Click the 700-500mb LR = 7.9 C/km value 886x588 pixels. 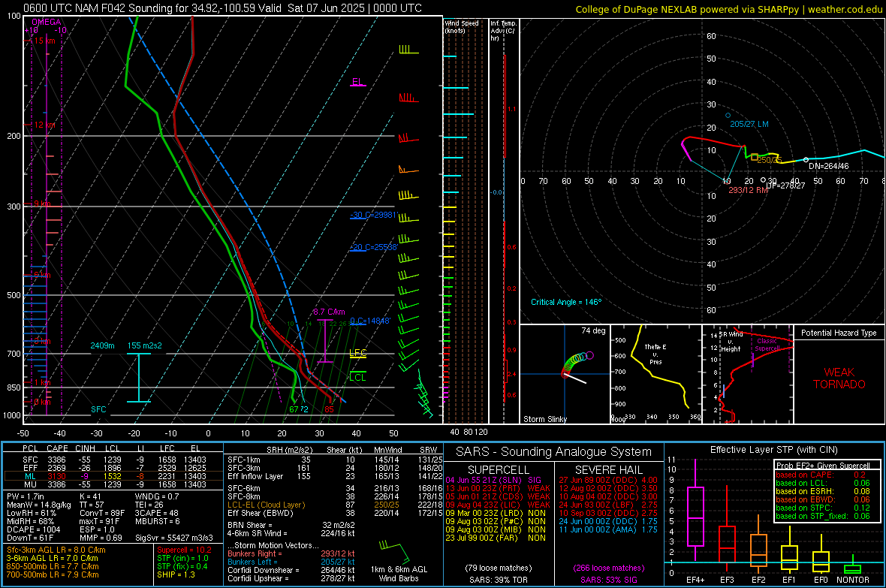click(x=53, y=574)
